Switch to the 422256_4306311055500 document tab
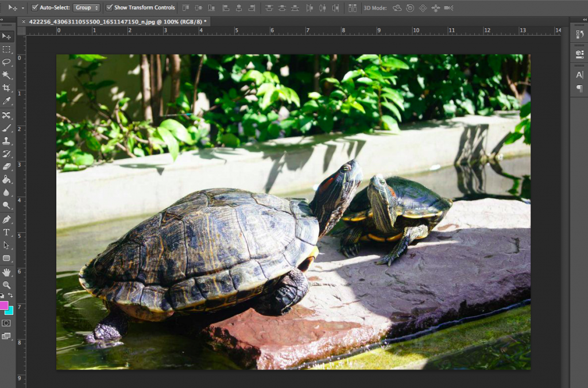The image size is (588, 388). [x=118, y=22]
